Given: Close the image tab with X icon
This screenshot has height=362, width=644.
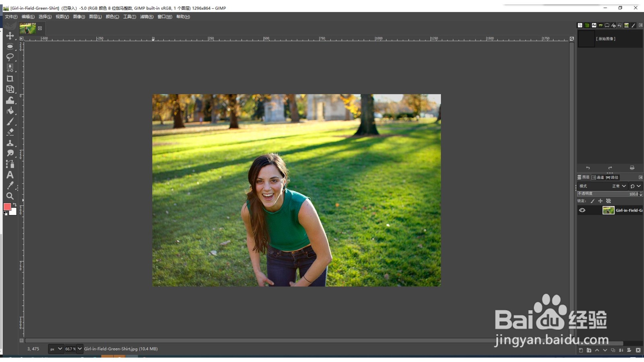Looking at the screenshot, I should (x=40, y=28).
